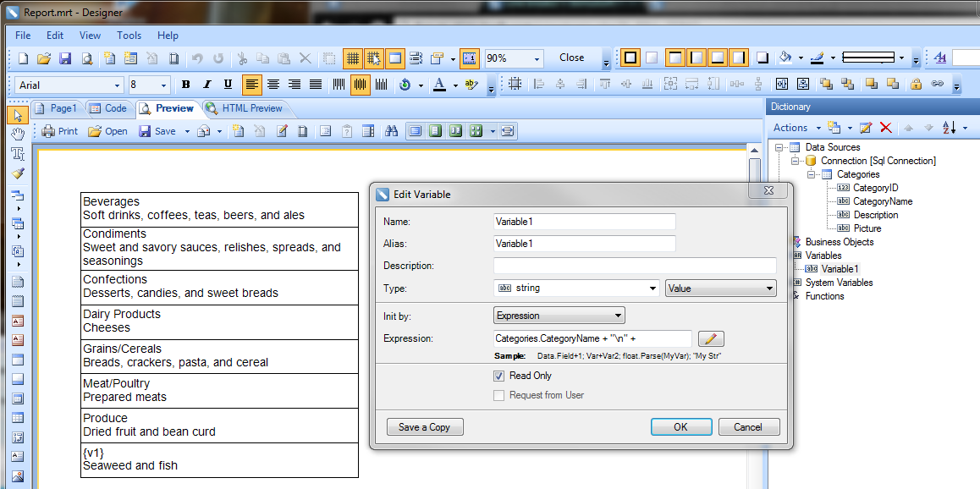Click the Print button in preview toolbar
This screenshot has width=980, height=489.
[60, 131]
